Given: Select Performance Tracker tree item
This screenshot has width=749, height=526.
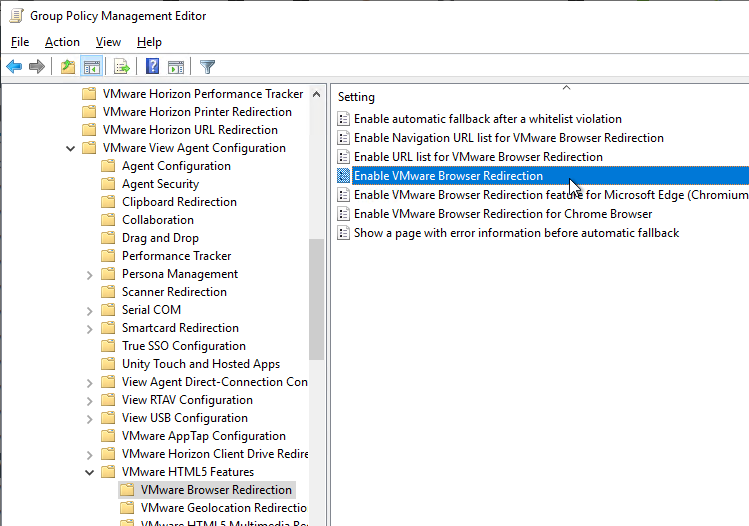Looking at the screenshot, I should tap(176, 256).
